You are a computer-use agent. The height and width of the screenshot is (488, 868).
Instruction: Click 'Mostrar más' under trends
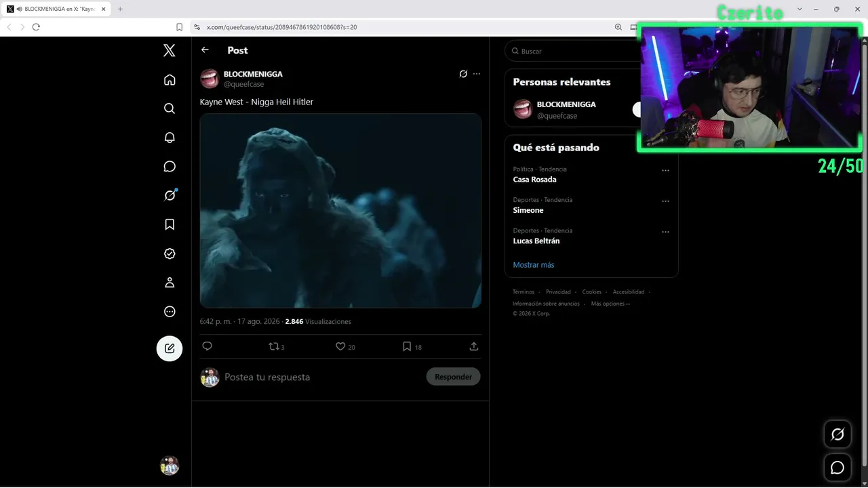[534, 265]
